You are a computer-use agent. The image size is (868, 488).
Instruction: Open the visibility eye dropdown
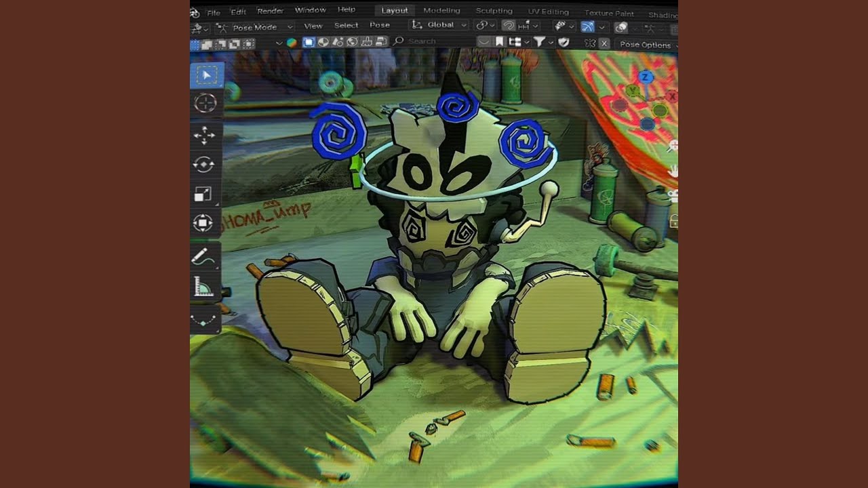pyautogui.click(x=563, y=26)
